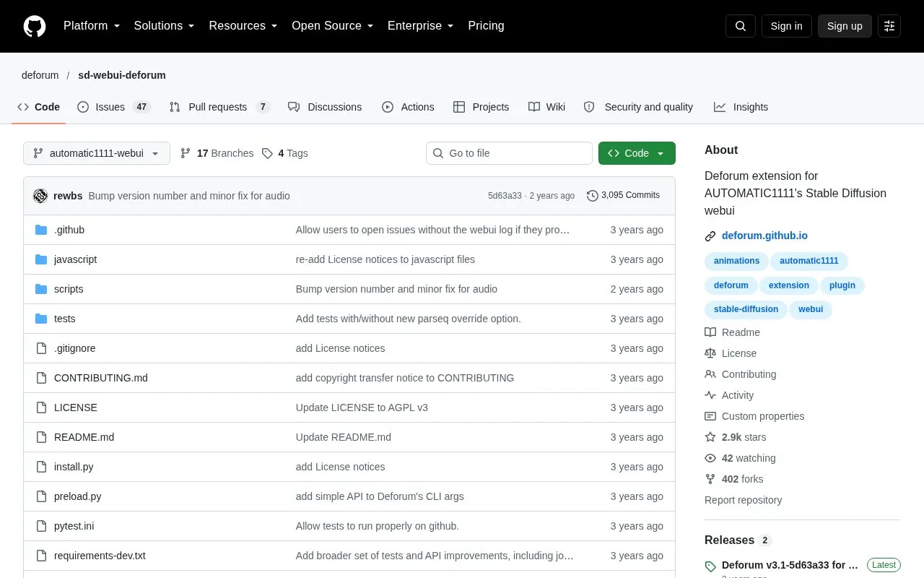Open the Actions tab

point(408,107)
